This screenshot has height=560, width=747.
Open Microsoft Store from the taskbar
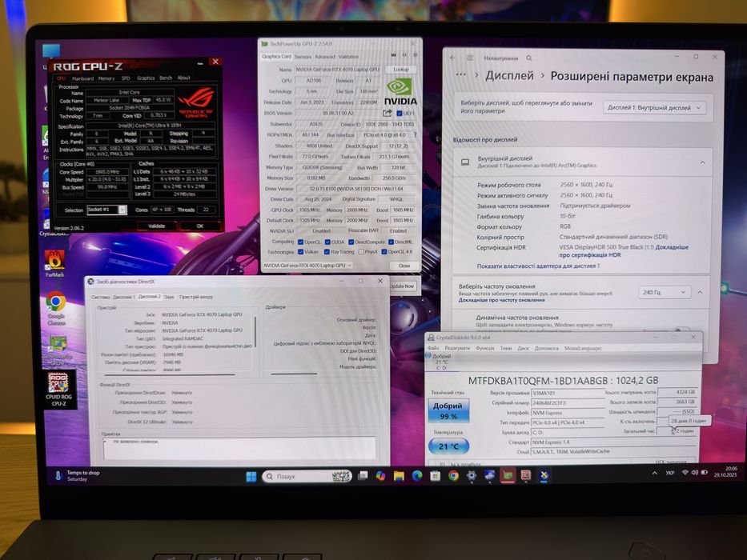click(435, 476)
